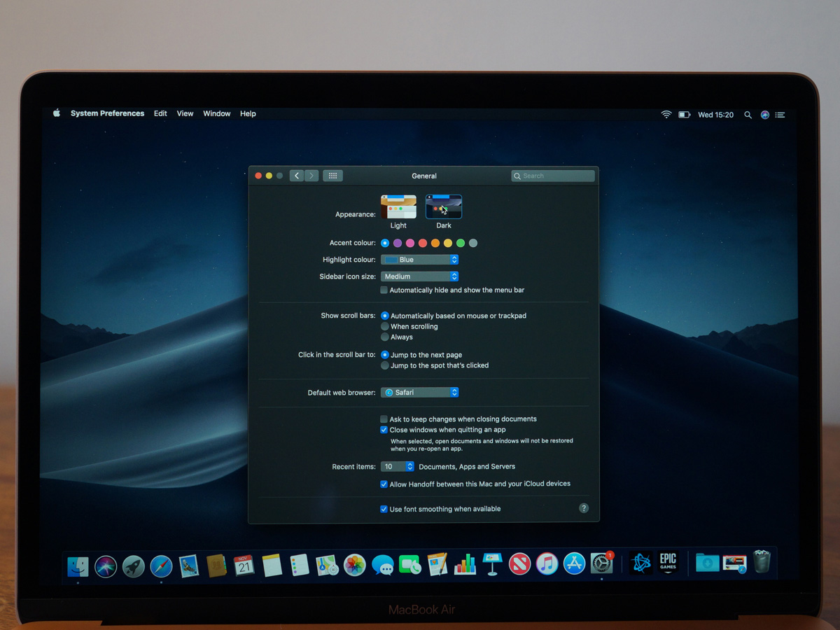Choose green accent colour

[x=461, y=243]
